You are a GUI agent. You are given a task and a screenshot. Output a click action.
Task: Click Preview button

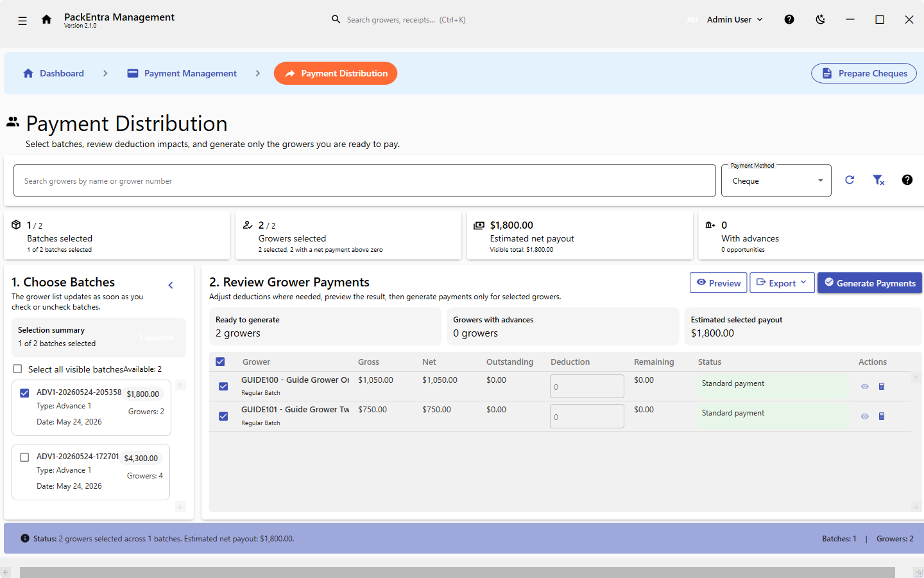point(719,283)
